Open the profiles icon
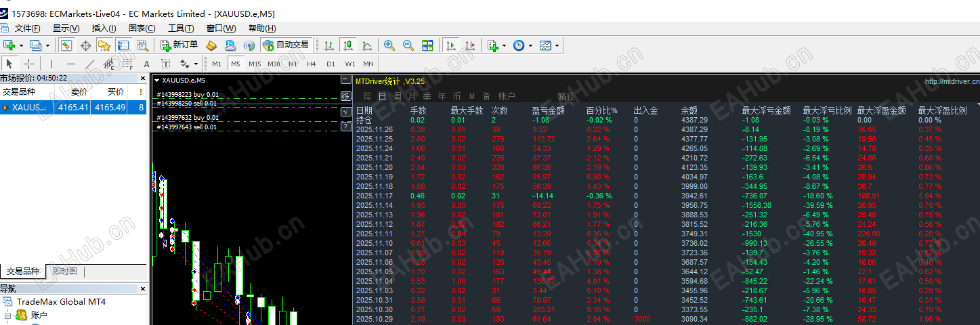This screenshot has width=980, height=325. click(x=35, y=45)
